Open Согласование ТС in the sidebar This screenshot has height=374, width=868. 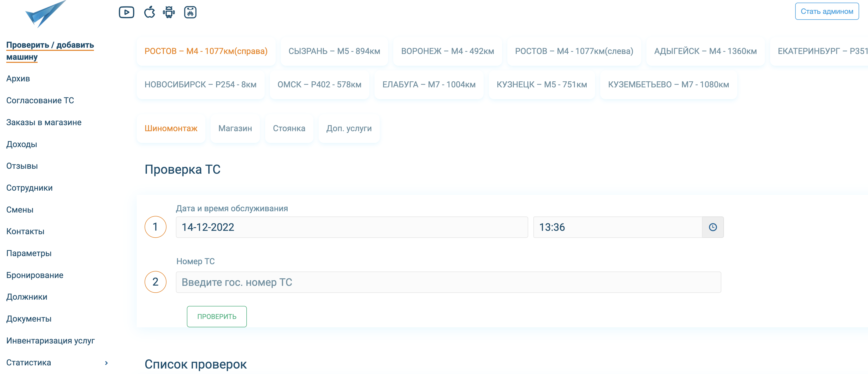(40, 101)
